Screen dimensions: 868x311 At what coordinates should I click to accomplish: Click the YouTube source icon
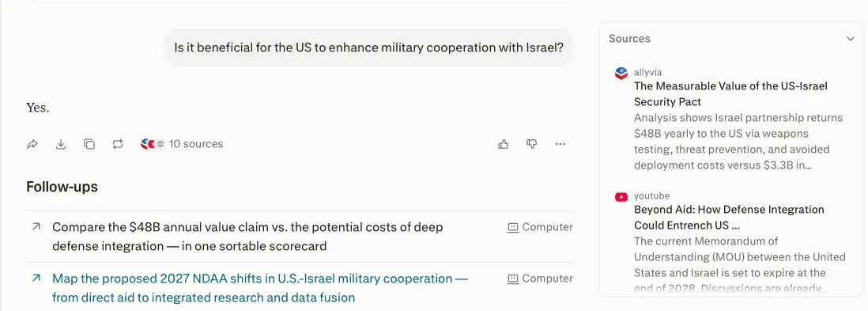coord(621,196)
